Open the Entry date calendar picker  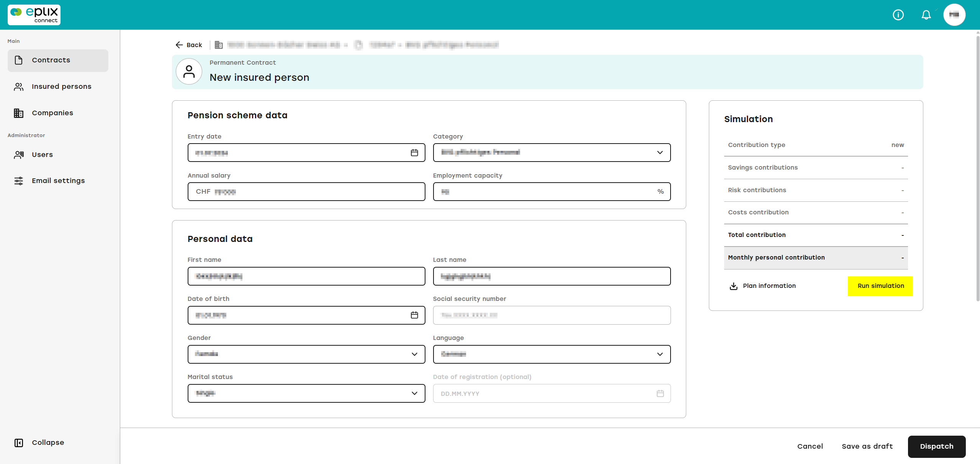click(x=414, y=153)
